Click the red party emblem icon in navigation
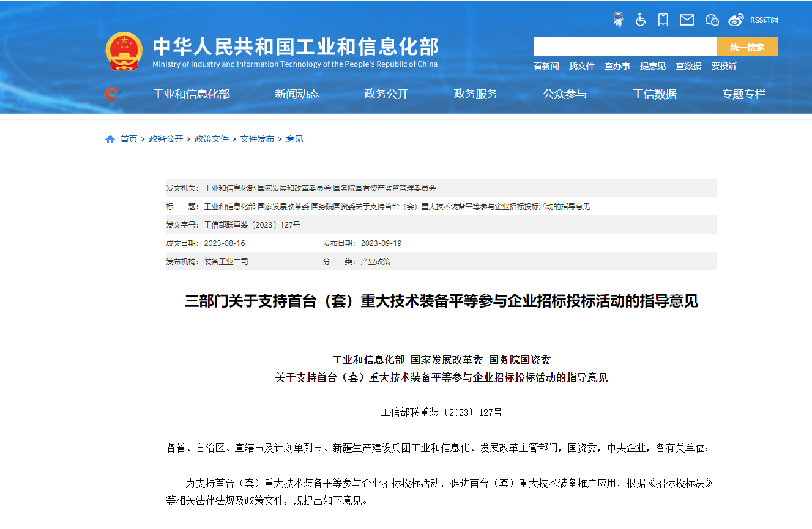Image resolution: width=812 pixels, height=529 pixels. coord(112,94)
